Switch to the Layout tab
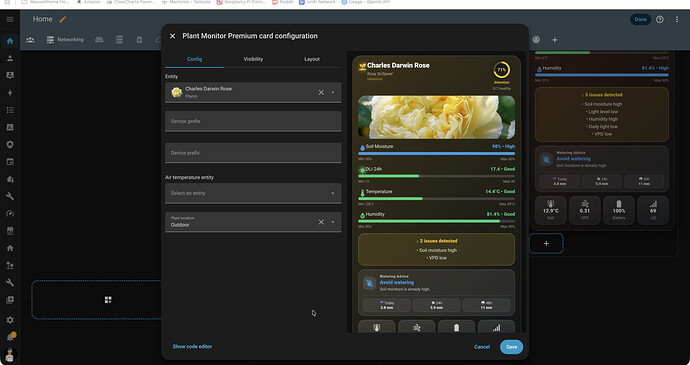 click(x=312, y=59)
